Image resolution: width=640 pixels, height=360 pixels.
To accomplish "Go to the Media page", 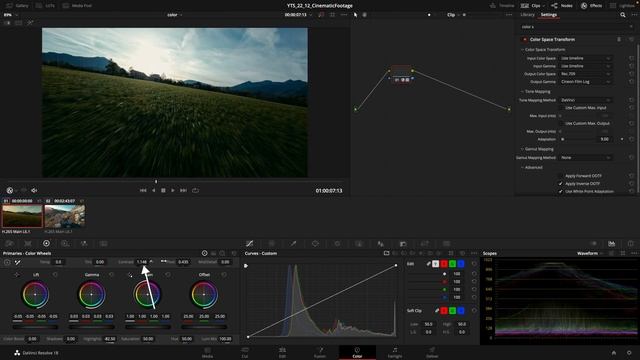I will click(207, 353).
